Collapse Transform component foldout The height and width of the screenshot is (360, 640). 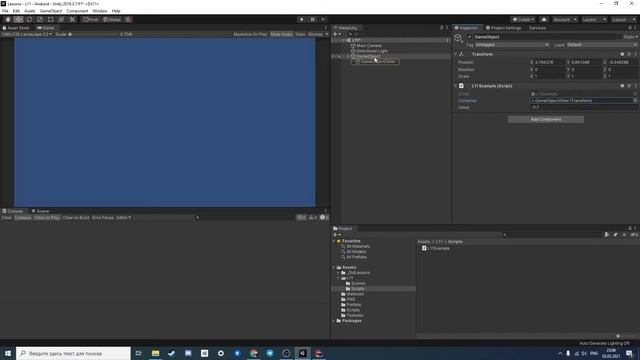point(456,54)
